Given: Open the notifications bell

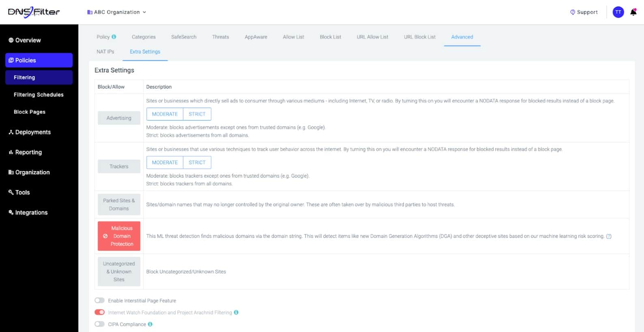Looking at the screenshot, I should pos(633,12).
